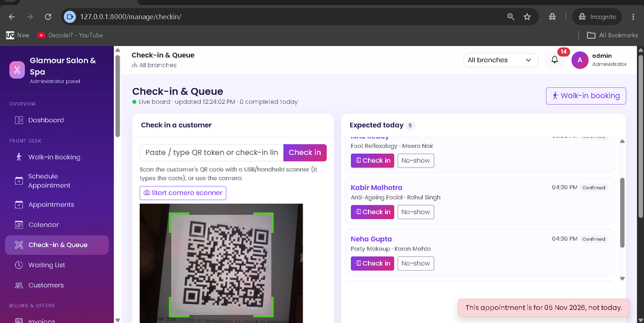644x323 pixels.
Task: Click the Calendar icon in sidebar
Action: [x=19, y=224]
